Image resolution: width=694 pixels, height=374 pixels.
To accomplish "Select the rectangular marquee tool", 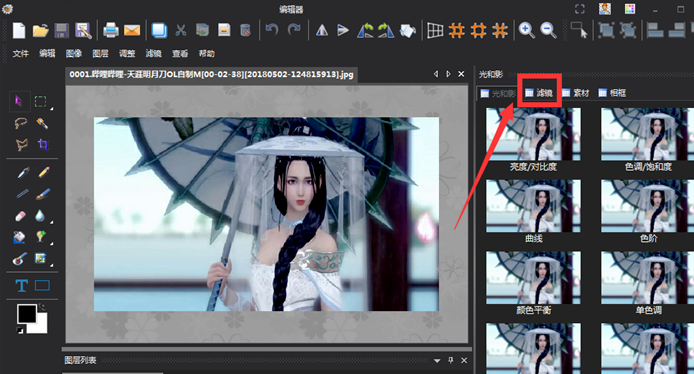I will [x=41, y=101].
